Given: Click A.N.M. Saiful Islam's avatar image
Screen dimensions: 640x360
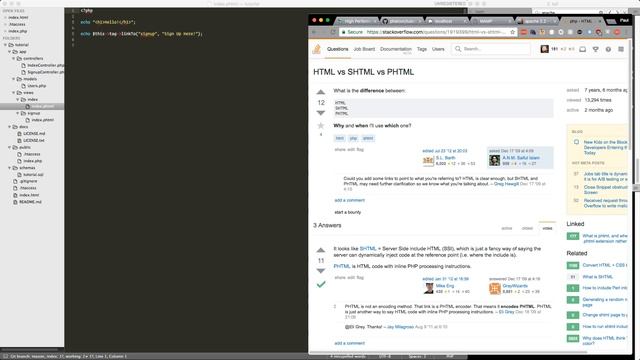Looking at the screenshot, I should pos(494,160).
